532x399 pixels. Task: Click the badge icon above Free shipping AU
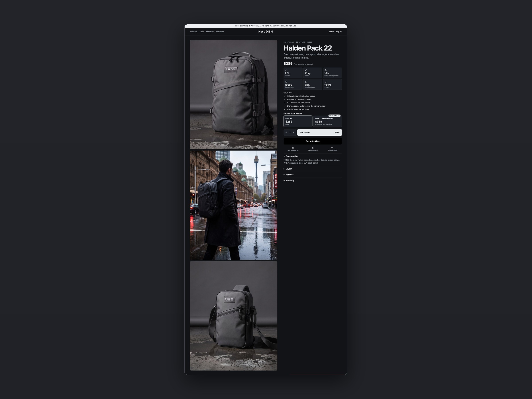[x=293, y=148]
